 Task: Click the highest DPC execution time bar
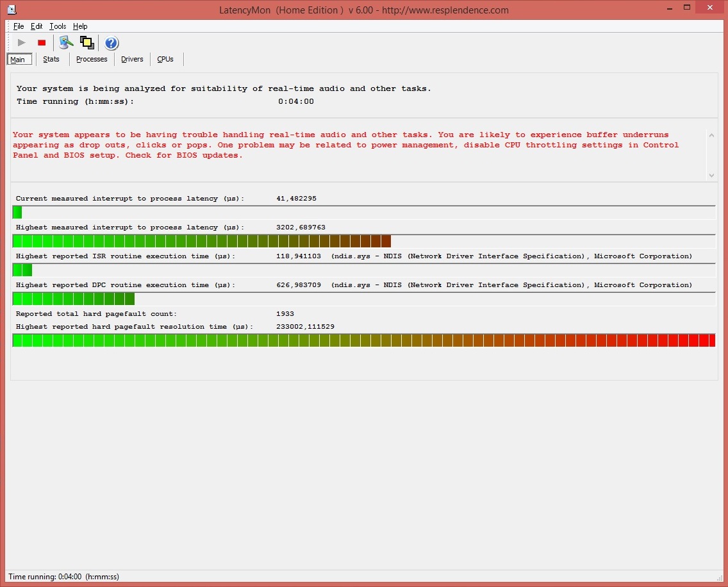coord(364,299)
